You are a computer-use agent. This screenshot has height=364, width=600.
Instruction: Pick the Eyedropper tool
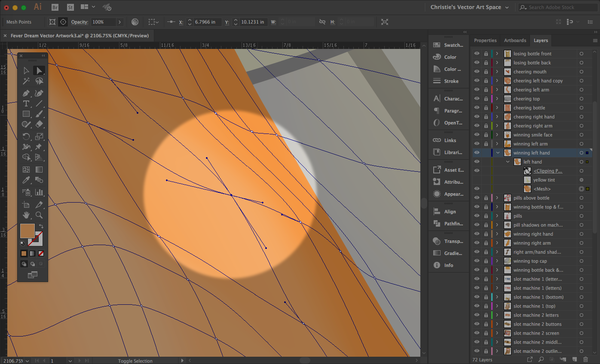coord(26,180)
